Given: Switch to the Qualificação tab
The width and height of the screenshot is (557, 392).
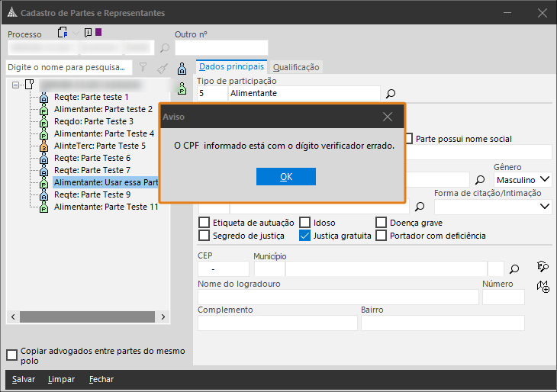Looking at the screenshot, I should pyautogui.click(x=296, y=67).
